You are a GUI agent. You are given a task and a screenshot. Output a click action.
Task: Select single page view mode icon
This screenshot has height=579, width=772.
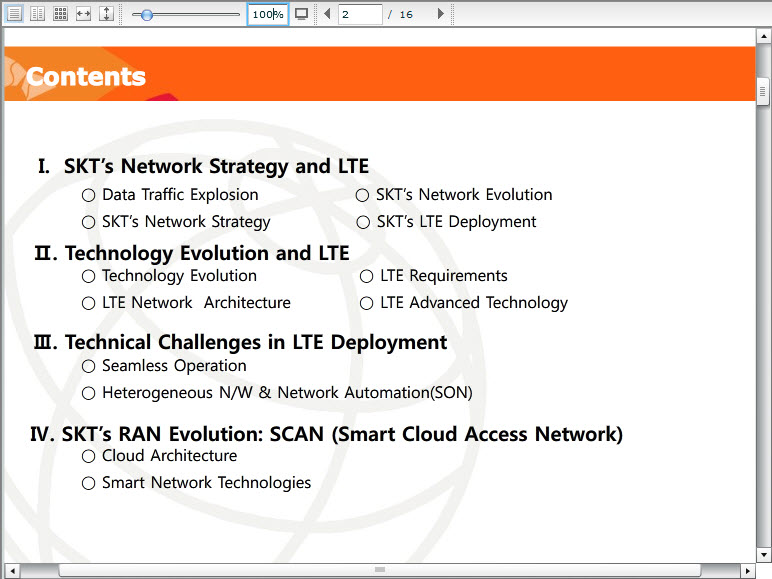point(14,13)
